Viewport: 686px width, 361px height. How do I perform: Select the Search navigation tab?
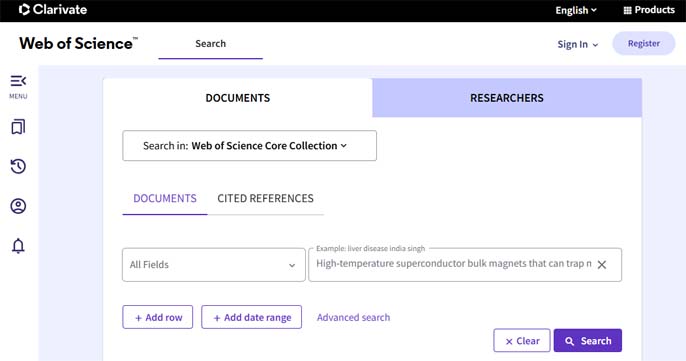pyautogui.click(x=210, y=44)
